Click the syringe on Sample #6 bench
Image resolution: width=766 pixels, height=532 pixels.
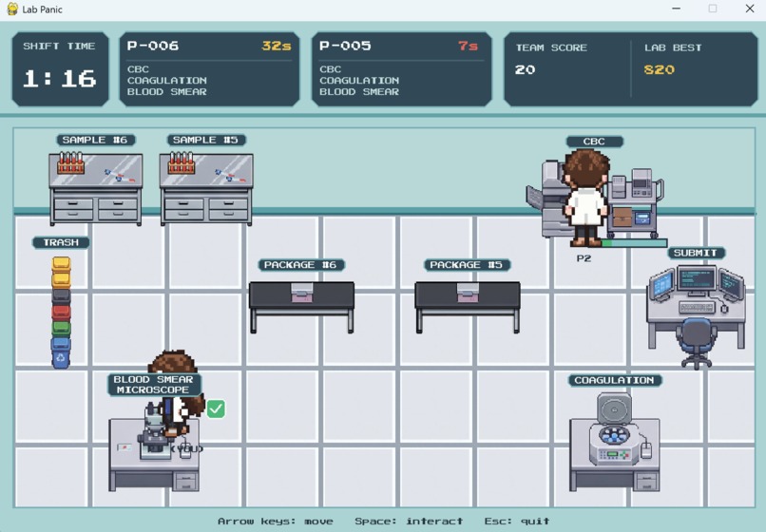pos(120,176)
